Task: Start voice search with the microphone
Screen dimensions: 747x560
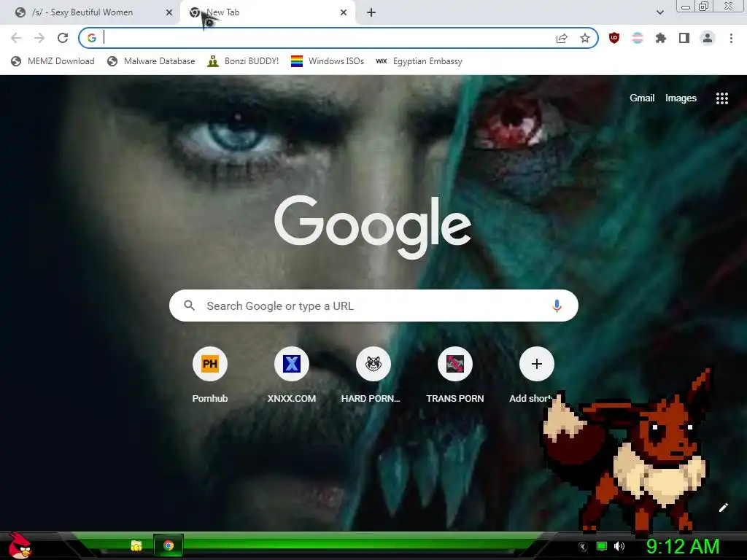Action: (x=557, y=306)
